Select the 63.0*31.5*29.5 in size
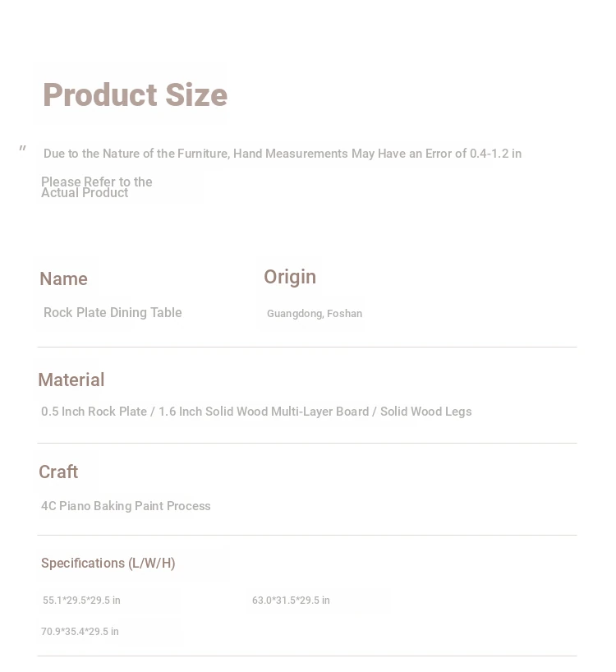Screen dimensions: 616x672 pyautogui.click(x=291, y=601)
